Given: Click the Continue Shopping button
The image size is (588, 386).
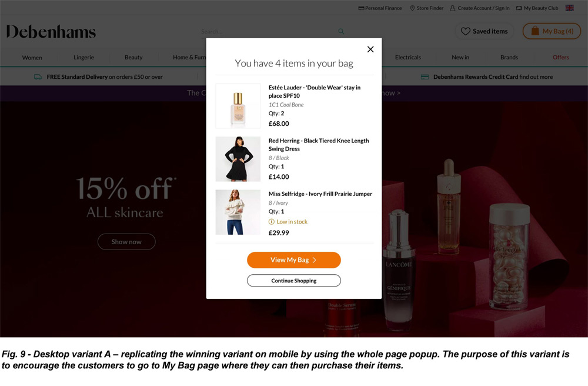Looking at the screenshot, I should [x=293, y=281].
